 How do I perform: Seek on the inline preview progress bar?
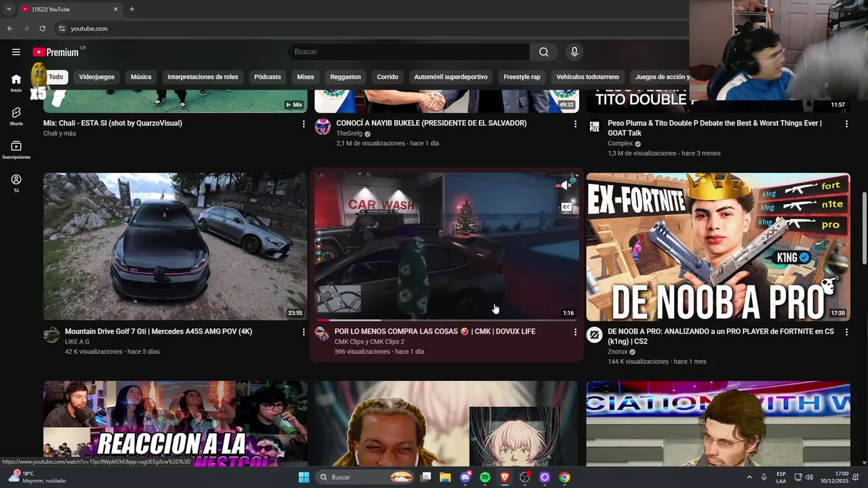pyautogui.click(x=446, y=320)
